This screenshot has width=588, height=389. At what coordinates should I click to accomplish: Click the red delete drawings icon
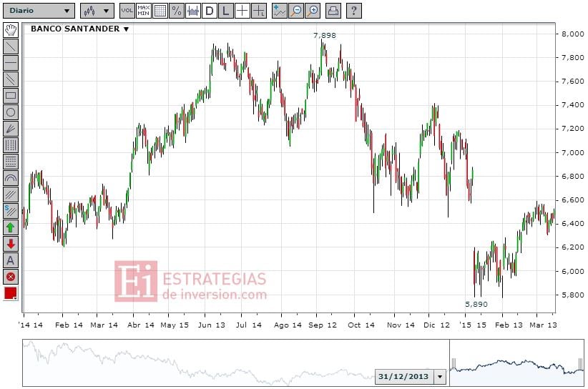point(11,277)
